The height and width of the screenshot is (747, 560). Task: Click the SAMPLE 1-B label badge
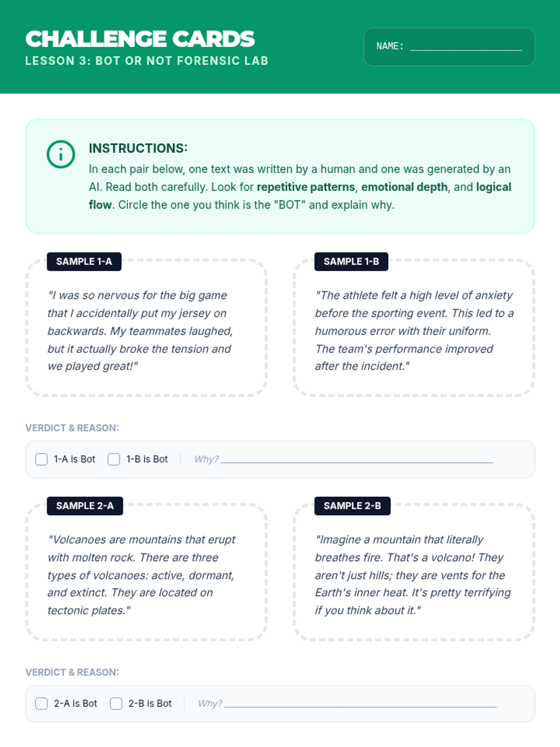click(351, 261)
